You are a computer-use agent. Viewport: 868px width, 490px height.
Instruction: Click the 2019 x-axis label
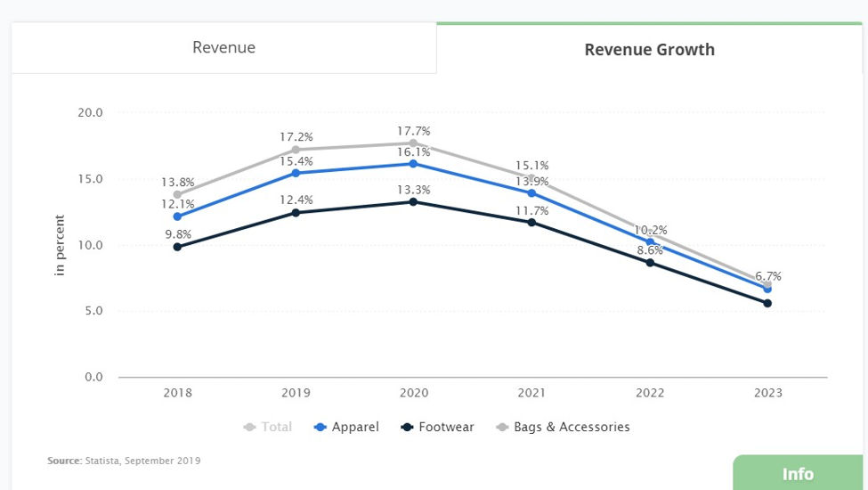tap(296, 393)
